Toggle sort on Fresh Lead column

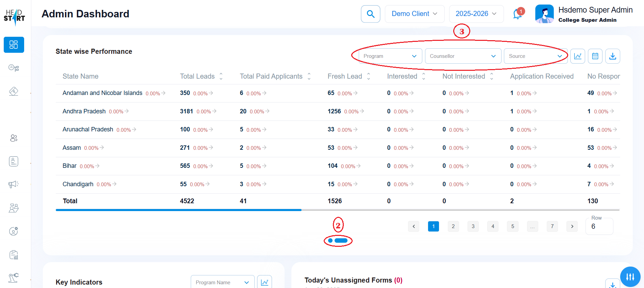(x=369, y=76)
